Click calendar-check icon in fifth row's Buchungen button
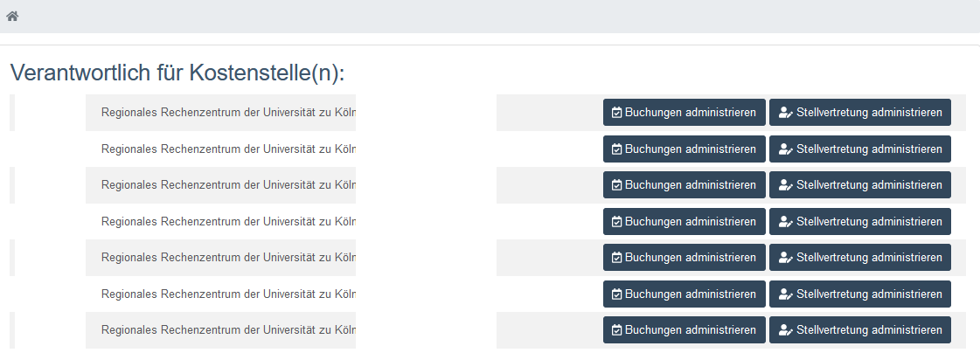 click(616, 258)
